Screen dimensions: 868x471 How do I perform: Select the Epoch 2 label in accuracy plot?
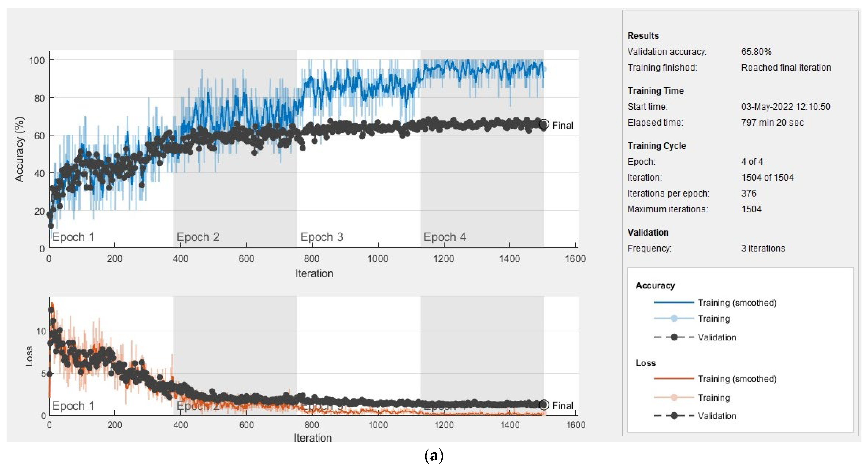[198, 237]
